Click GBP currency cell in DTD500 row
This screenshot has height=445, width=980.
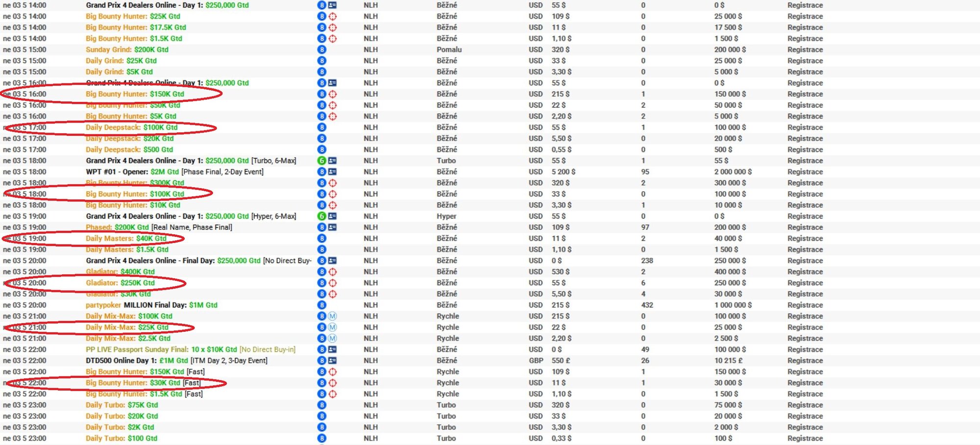click(x=536, y=361)
